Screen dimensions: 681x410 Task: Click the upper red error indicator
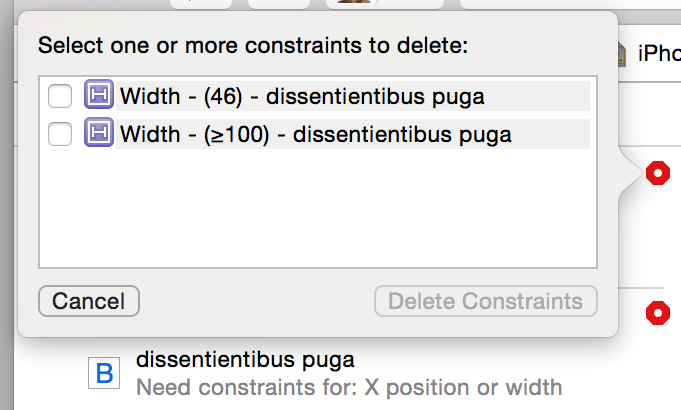[657, 173]
